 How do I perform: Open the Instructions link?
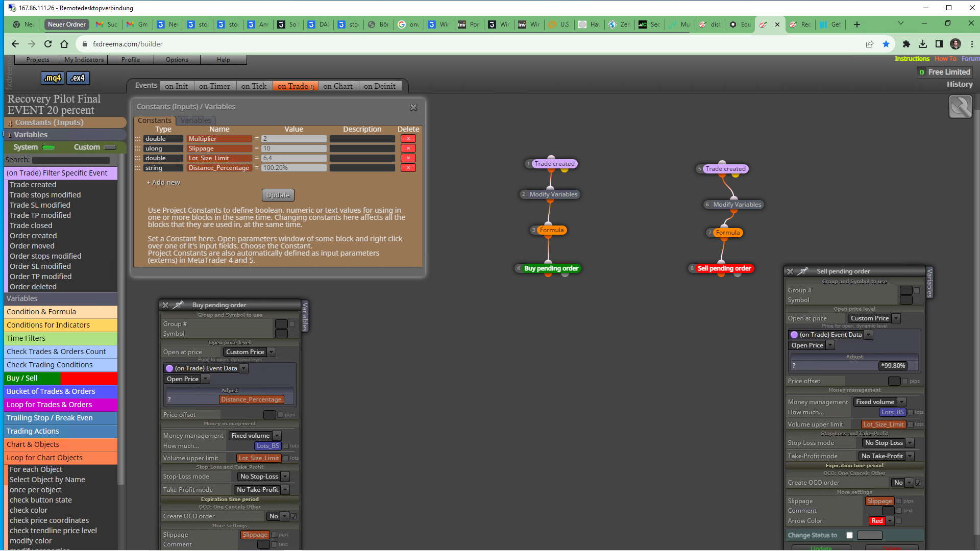(912, 59)
